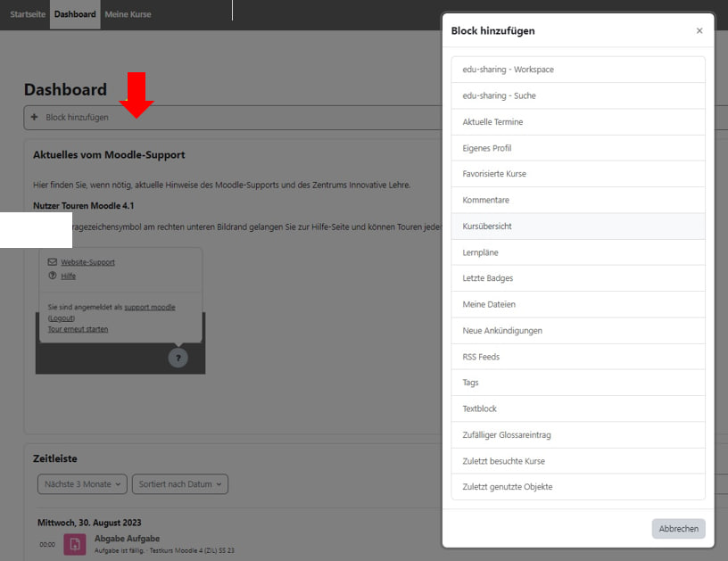Expand the Sortiert nach Datum dropdown
Viewport: 728px width, 561px height.
pyautogui.click(x=180, y=484)
